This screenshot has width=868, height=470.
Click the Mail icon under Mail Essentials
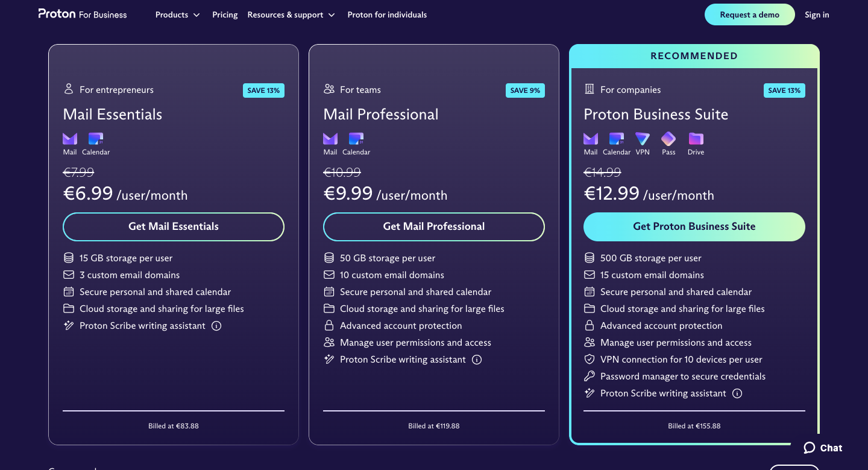pos(70,139)
